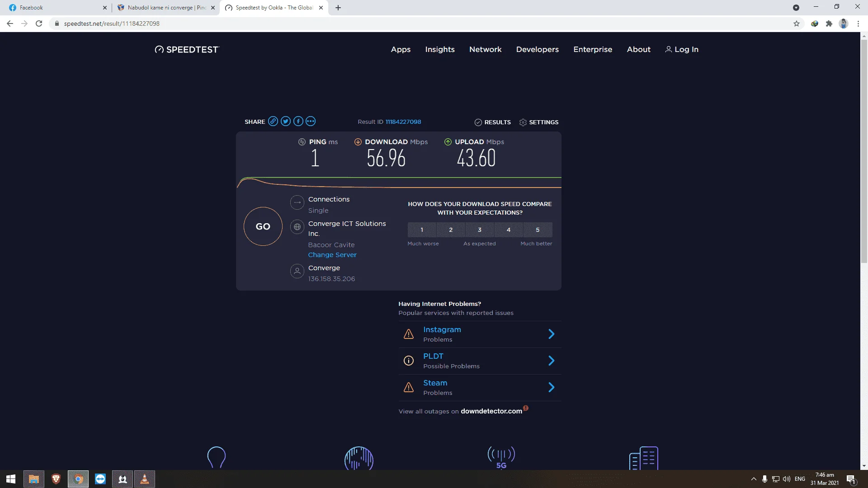Click the ENG language indicator

click(x=800, y=479)
